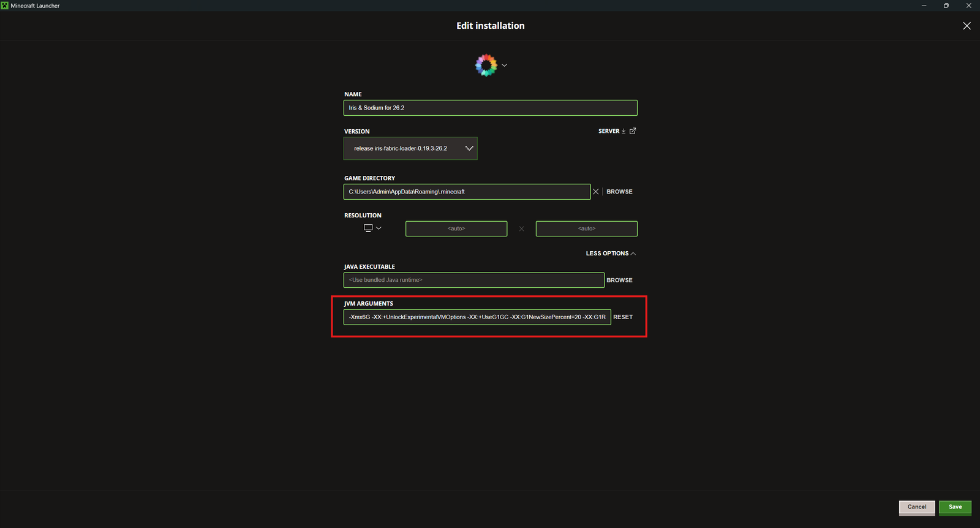Image resolution: width=980 pixels, height=528 pixels.
Task: Close the Edit installation dialog
Action: coord(967,26)
